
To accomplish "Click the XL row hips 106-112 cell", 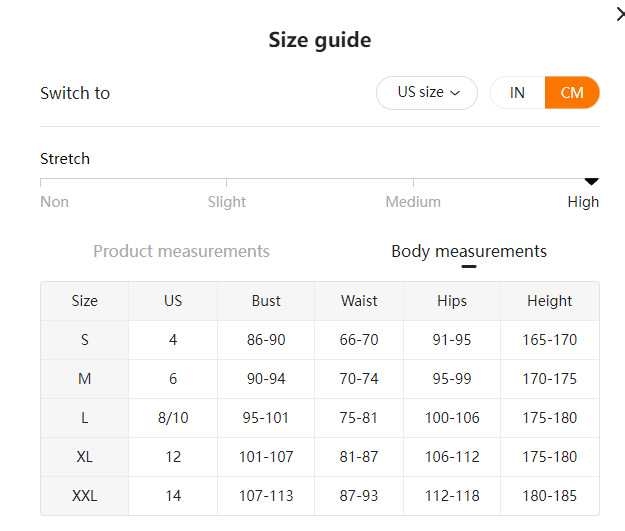I will [x=452, y=457].
